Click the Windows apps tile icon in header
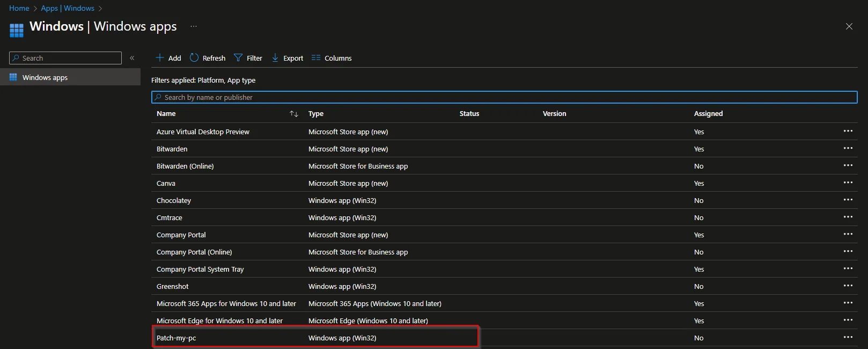 pos(17,30)
